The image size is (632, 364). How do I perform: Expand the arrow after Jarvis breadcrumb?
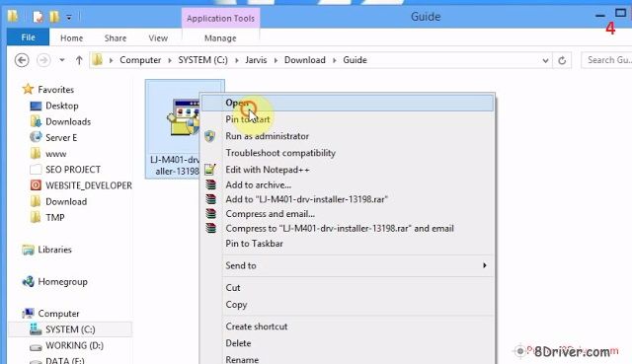[x=276, y=60]
